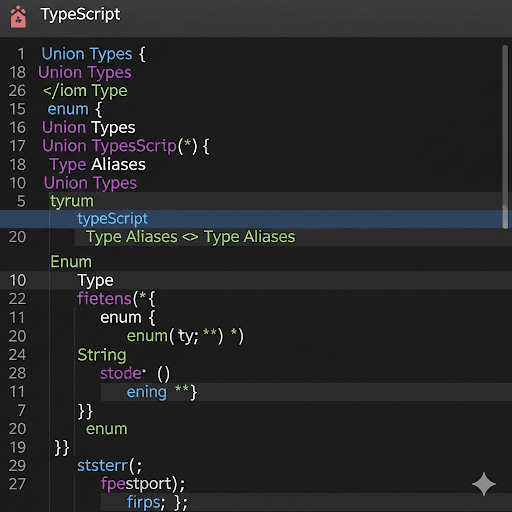Click '}}' on line 7
512x512 pixels.
85,411
